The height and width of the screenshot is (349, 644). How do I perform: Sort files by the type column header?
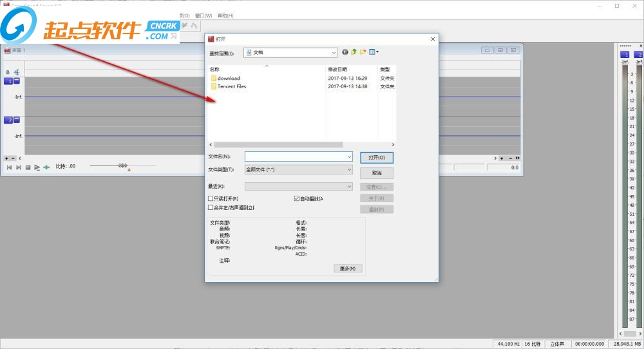(386, 70)
